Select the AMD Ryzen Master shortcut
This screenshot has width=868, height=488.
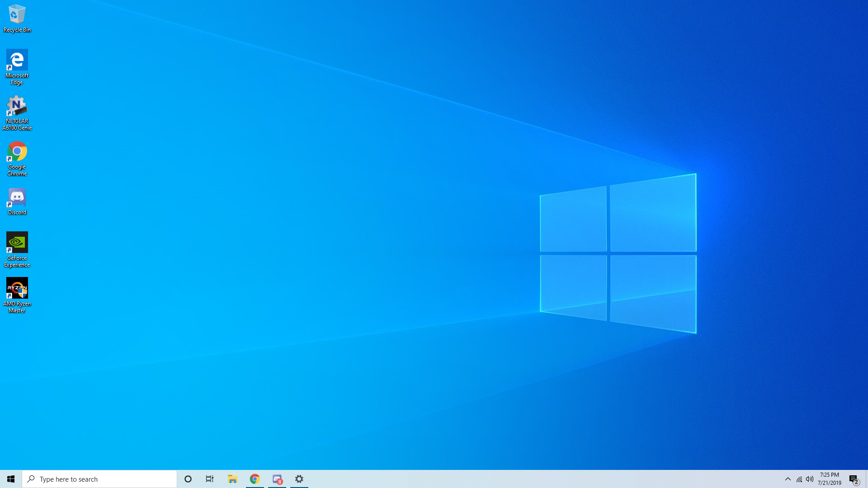(x=17, y=295)
